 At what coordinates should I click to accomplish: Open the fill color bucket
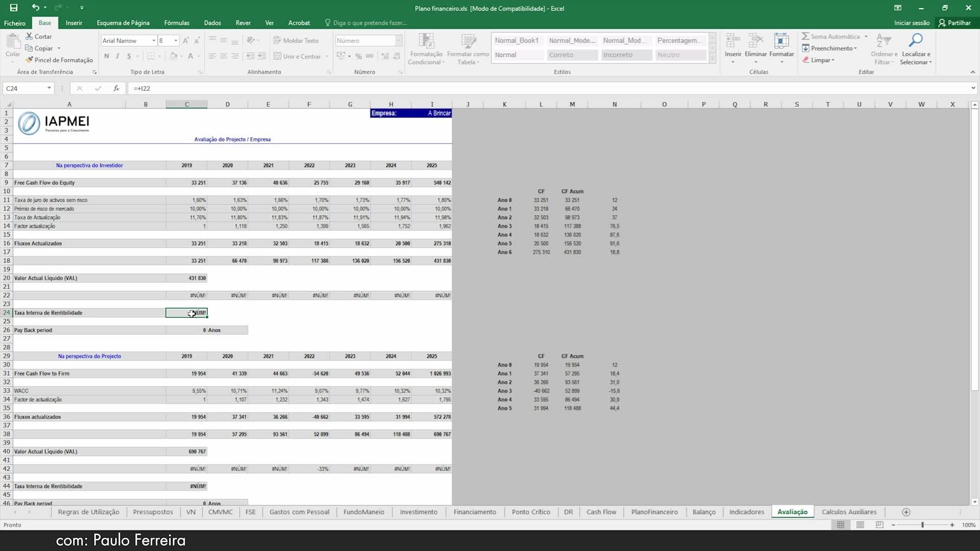[x=174, y=56]
